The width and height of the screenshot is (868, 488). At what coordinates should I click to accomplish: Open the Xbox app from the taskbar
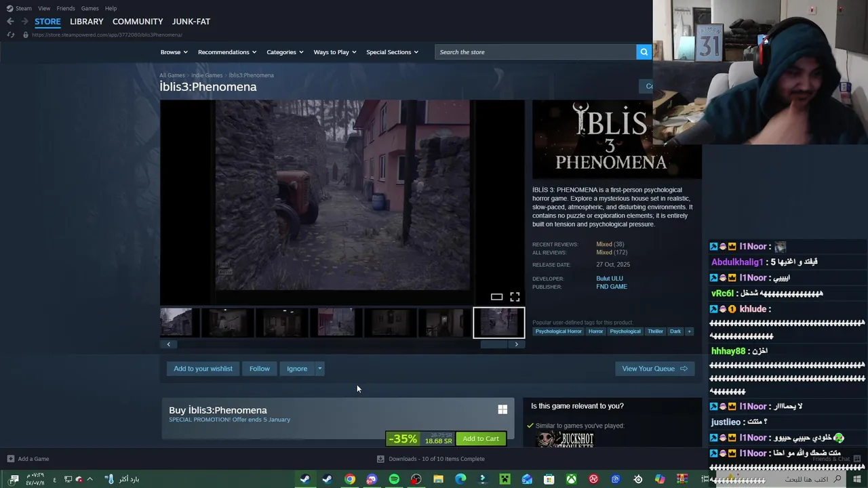pyautogui.click(x=572, y=479)
